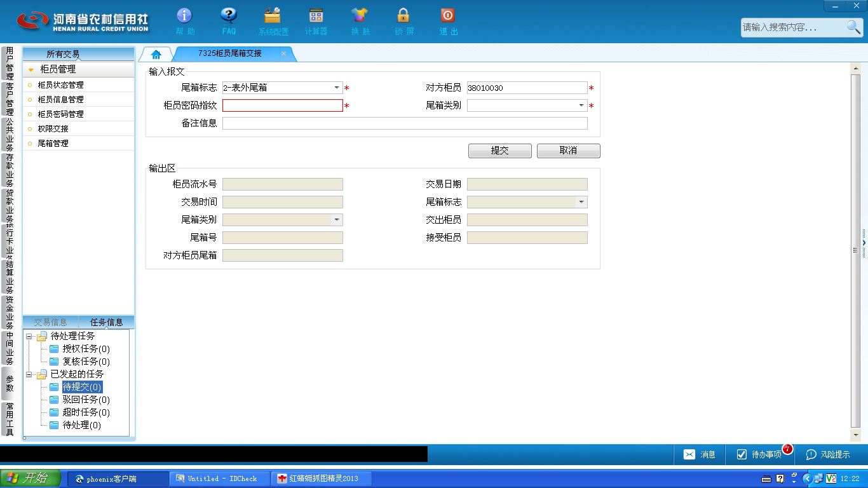Close the 7325柜员尾箱交接 tab

coord(283,54)
